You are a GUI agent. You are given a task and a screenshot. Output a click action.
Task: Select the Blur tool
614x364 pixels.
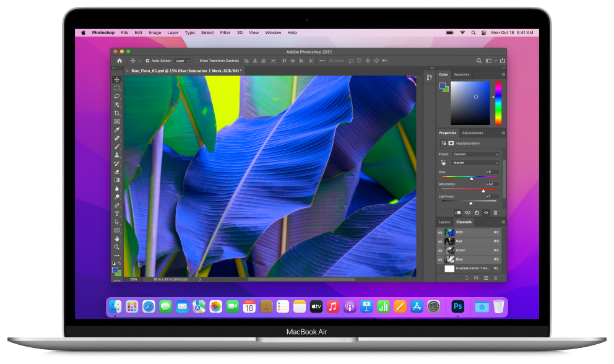pyautogui.click(x=117, y=188)
